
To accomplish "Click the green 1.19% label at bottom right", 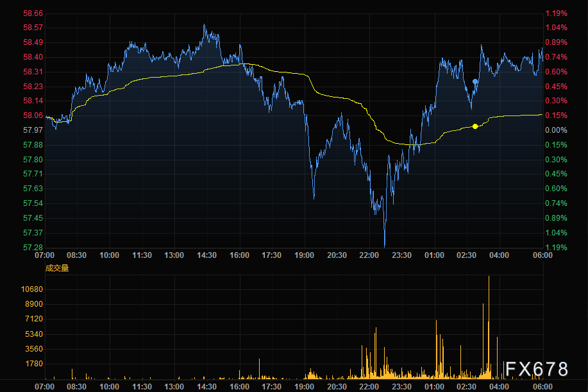I will 556,248.
